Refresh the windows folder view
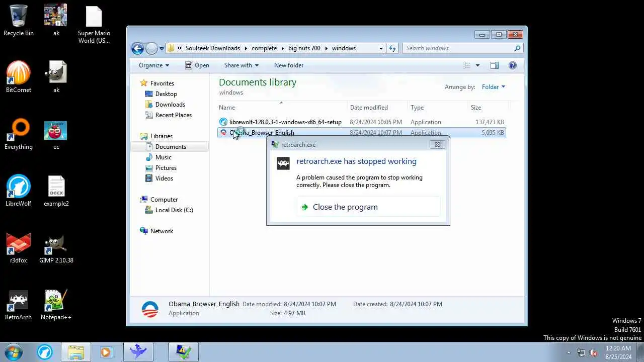 392,48
